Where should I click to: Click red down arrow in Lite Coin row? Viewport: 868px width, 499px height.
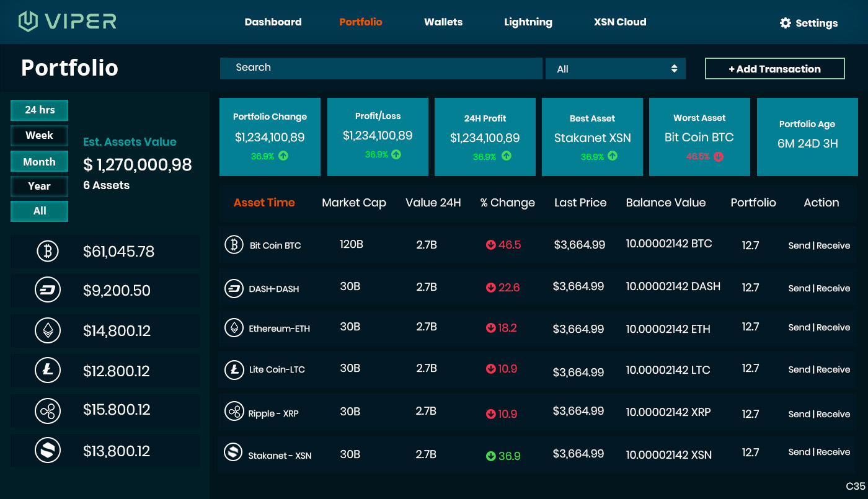click(490, 369)
